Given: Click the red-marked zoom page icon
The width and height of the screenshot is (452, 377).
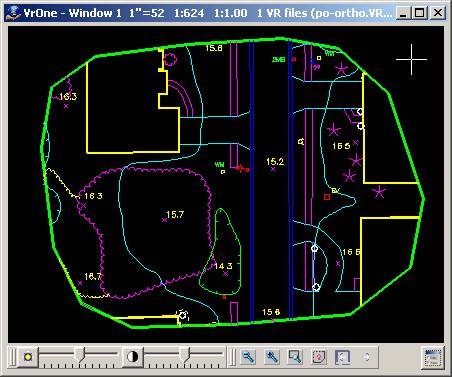Looking at the screenshot, I should [319, 357].
